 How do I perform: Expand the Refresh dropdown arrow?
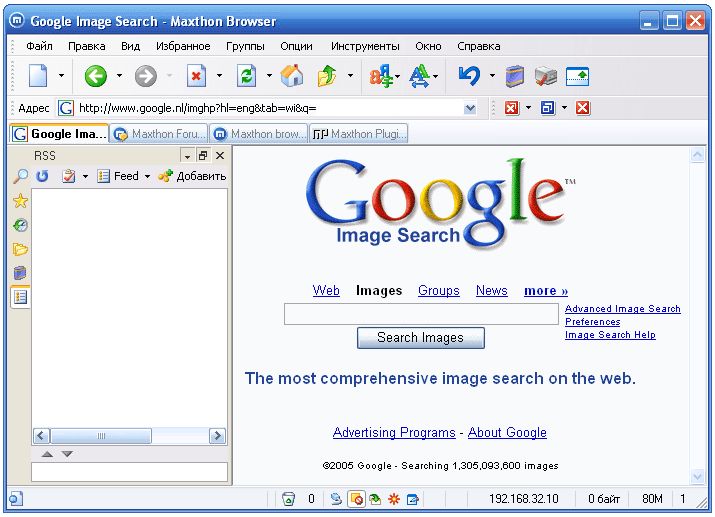click(269, 76)
